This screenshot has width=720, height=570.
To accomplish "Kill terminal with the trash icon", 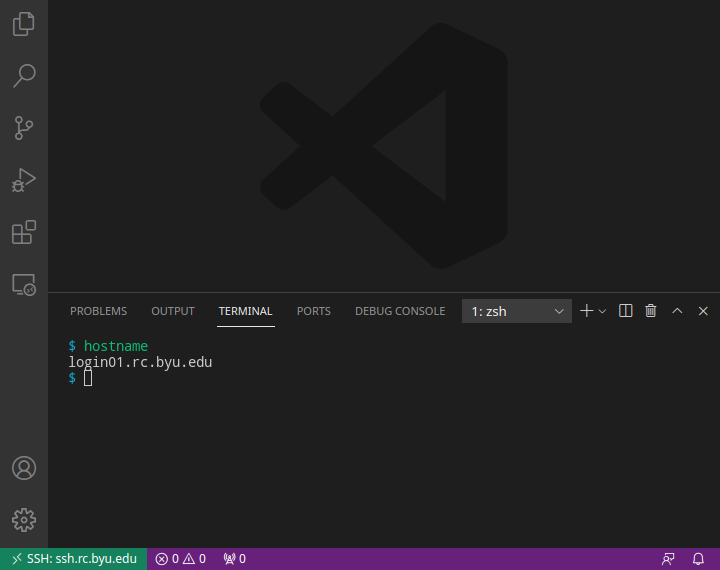I will [651, 311].
